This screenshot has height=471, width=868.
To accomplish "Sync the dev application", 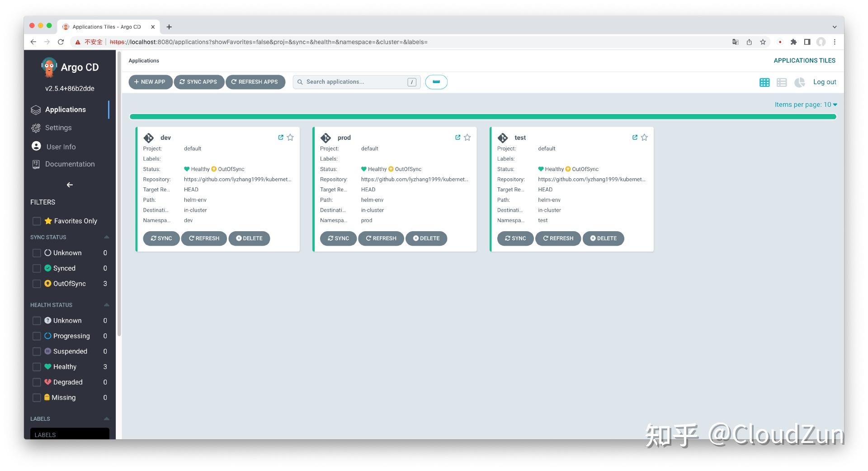I will (161, 238).
